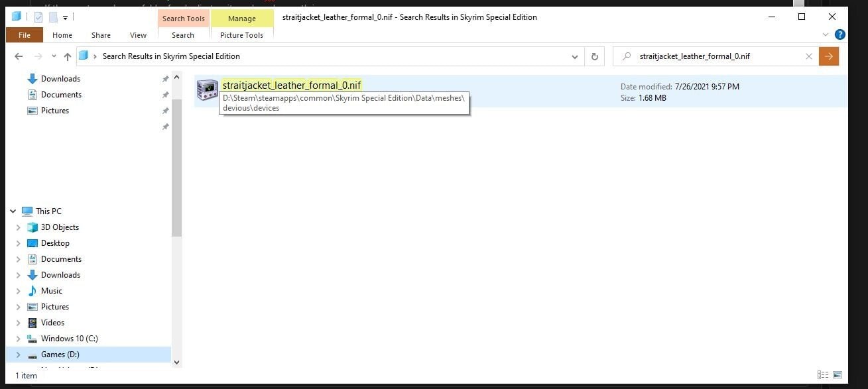Click the File Explorer window icon in title bar
Screen dimensions: 868x389
[17, 17]
